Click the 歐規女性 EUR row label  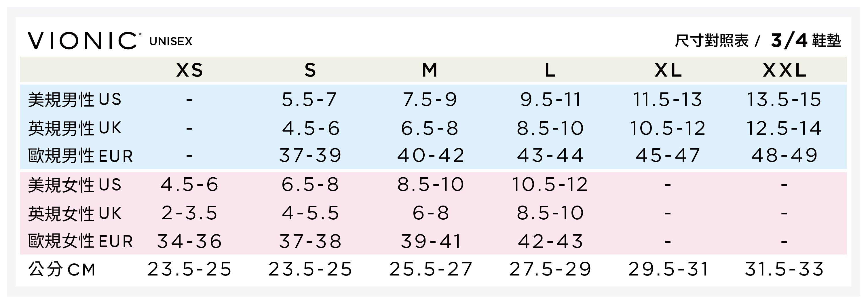(80, 241)
